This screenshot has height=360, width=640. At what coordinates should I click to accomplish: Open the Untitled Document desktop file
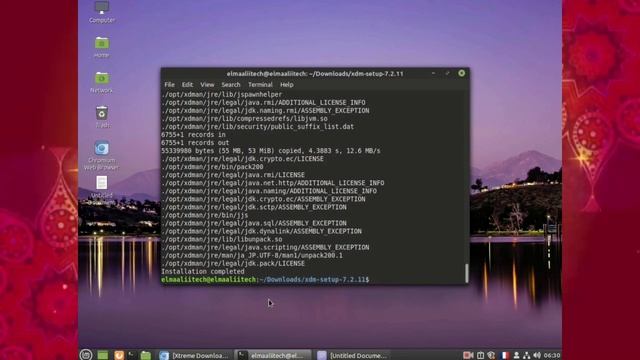coord(102,189)
